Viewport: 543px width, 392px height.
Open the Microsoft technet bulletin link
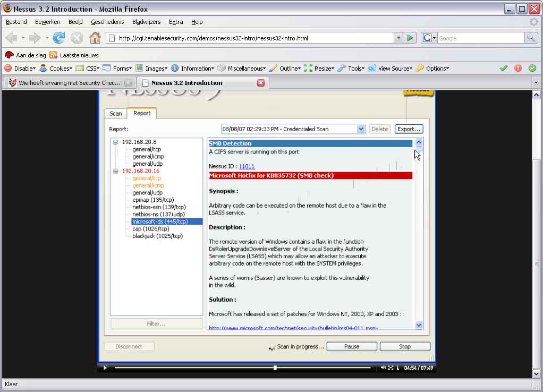pyautogui.click(x=294, y=328)
